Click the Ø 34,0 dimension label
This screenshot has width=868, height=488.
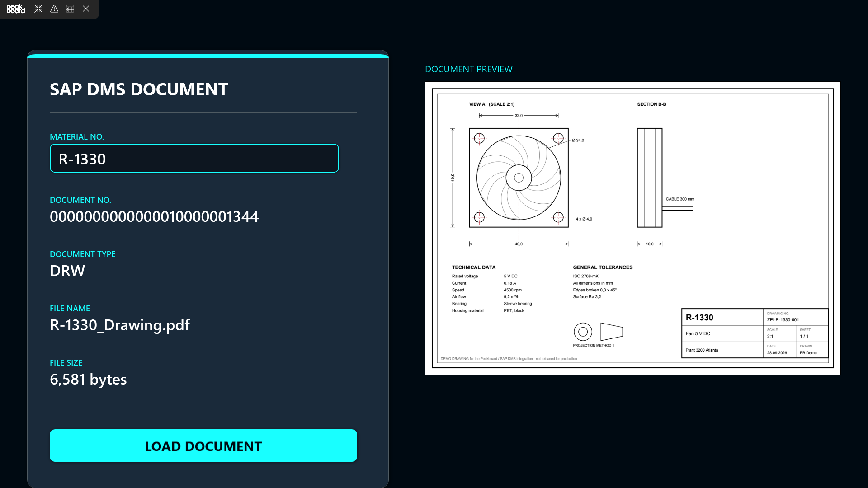coord(578,141)
